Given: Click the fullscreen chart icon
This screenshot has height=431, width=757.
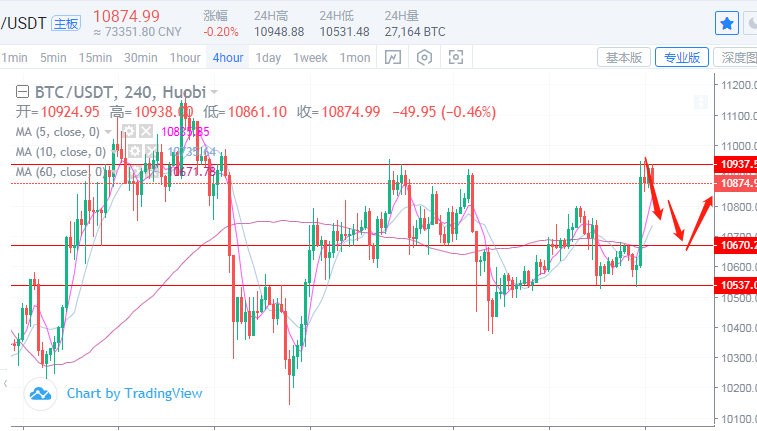Looking at the screenshot, I should coord(456,57).
